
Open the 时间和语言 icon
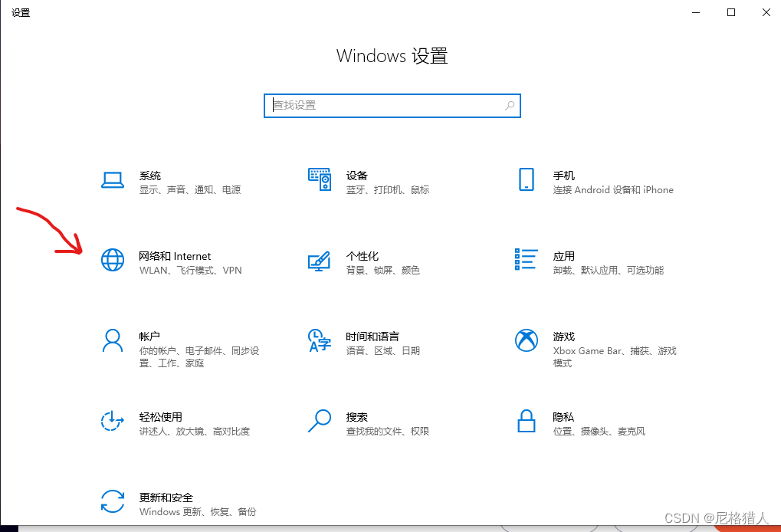[x=320, y=340]
